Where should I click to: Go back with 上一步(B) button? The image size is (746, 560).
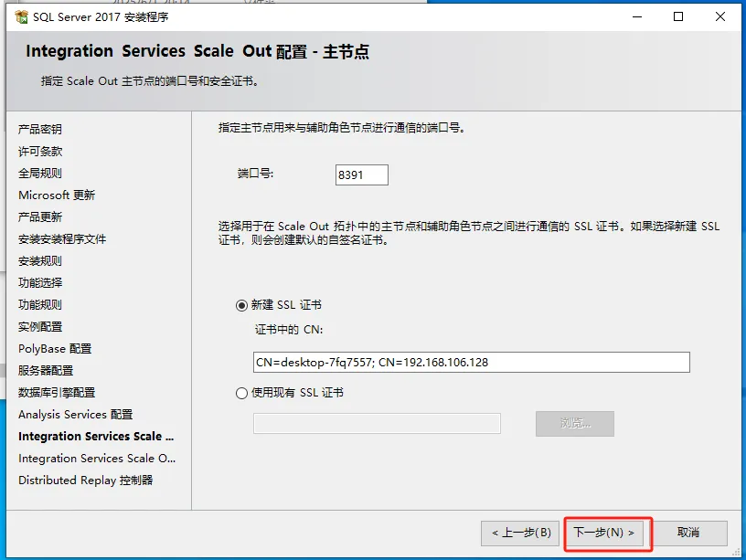(520, 533)
